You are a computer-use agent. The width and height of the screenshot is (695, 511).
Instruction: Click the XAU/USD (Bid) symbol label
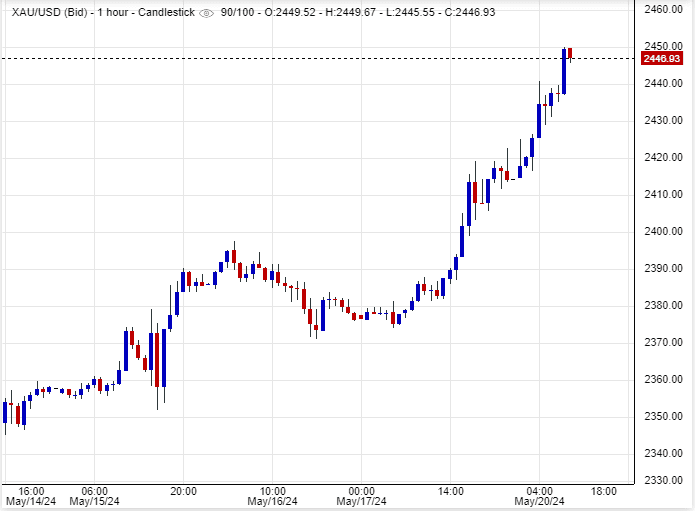tap(44, 12)
